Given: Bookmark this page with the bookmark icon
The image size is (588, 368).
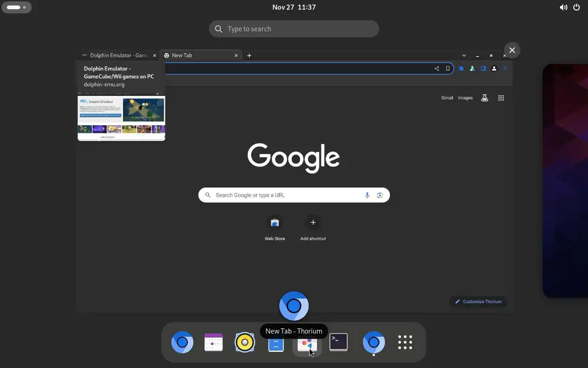Looking at the screenshot, I should 447,69.
